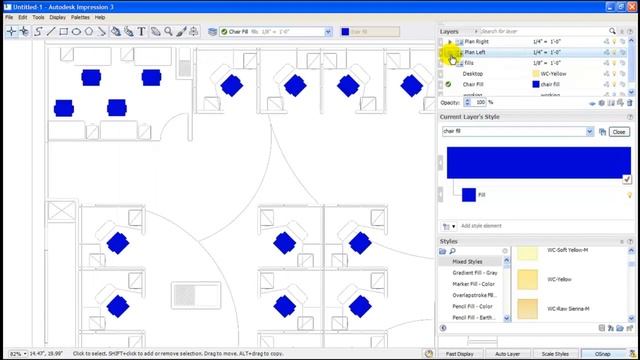This screenshot has width=640, height=360.
Task: Expand the Plan Right layer group
Action: [x=450, y=42]
